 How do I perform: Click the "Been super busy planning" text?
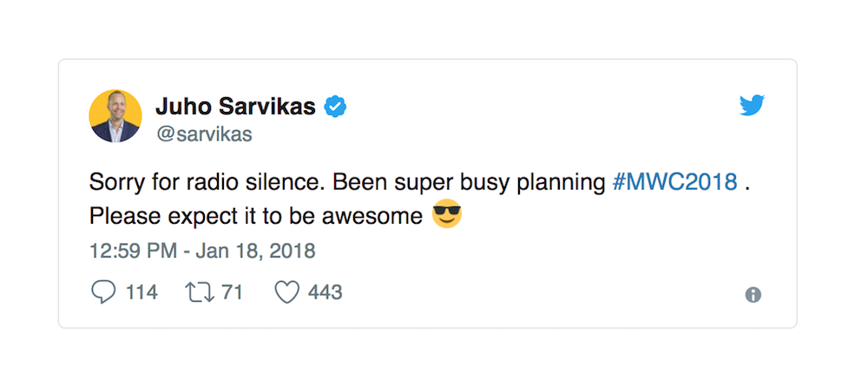[469, 183]
